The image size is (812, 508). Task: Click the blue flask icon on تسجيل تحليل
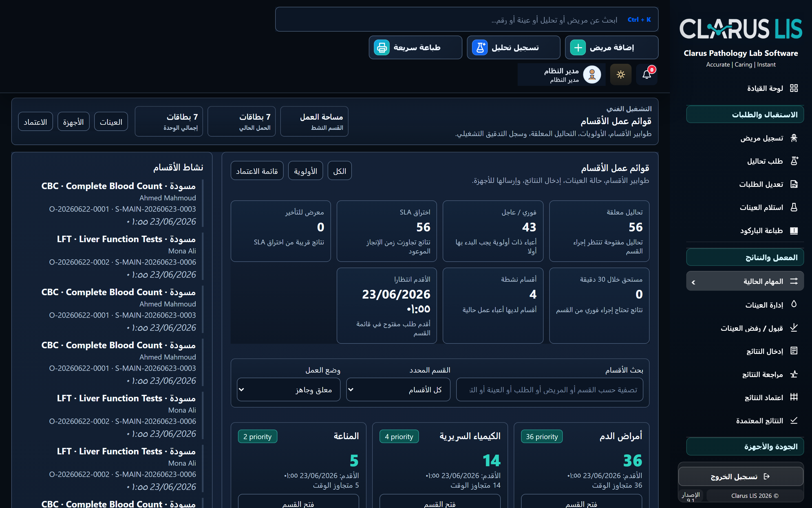click(x=480, y=48)
